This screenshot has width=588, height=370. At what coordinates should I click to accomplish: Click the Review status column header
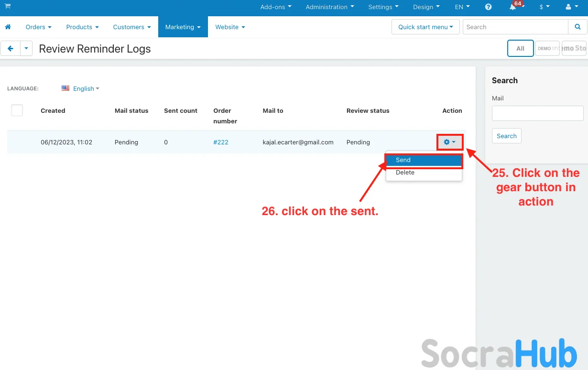coord(368,110)
